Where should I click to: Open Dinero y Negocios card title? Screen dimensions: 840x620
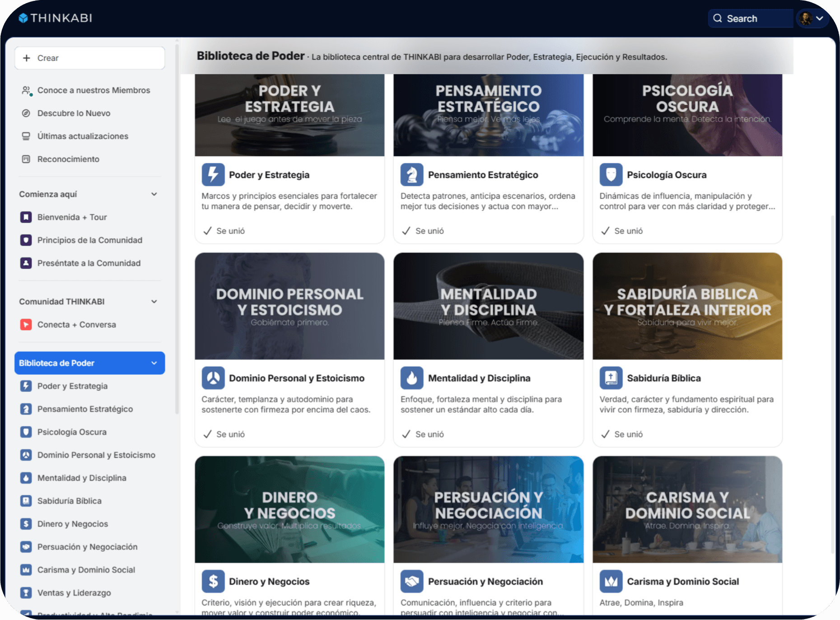(269, 582)
